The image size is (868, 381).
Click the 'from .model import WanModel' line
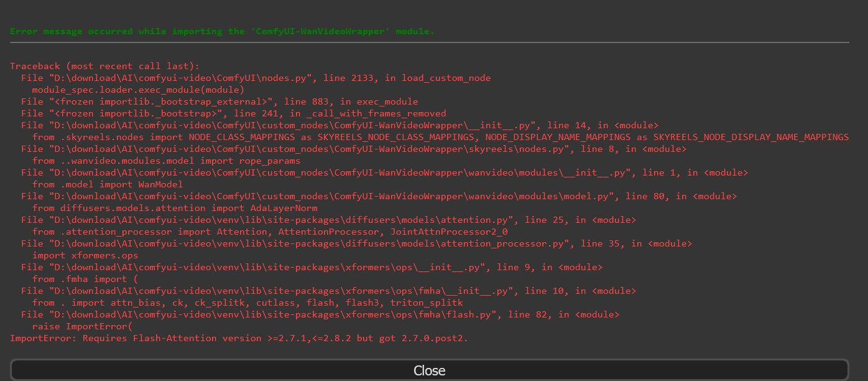point(108,184)
